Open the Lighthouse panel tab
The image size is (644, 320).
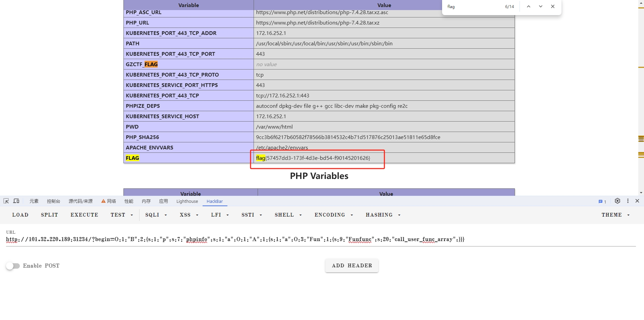click(x=187, y=201)
